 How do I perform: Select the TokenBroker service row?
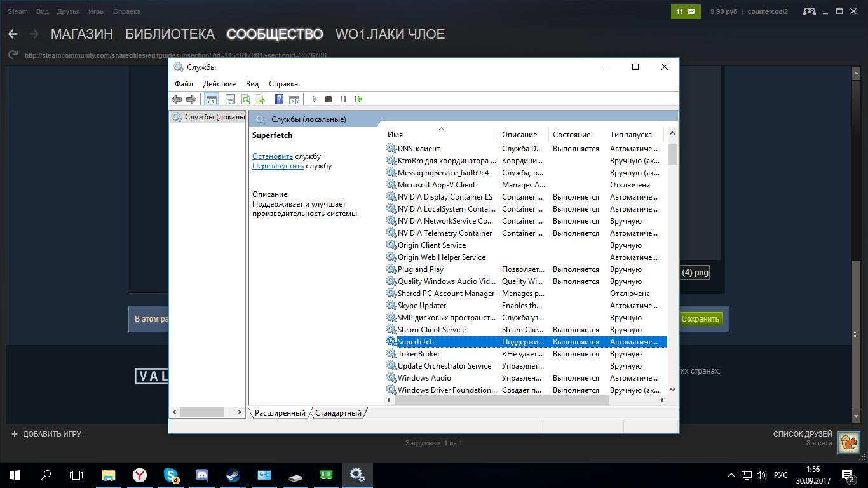(x=526, y=354)
